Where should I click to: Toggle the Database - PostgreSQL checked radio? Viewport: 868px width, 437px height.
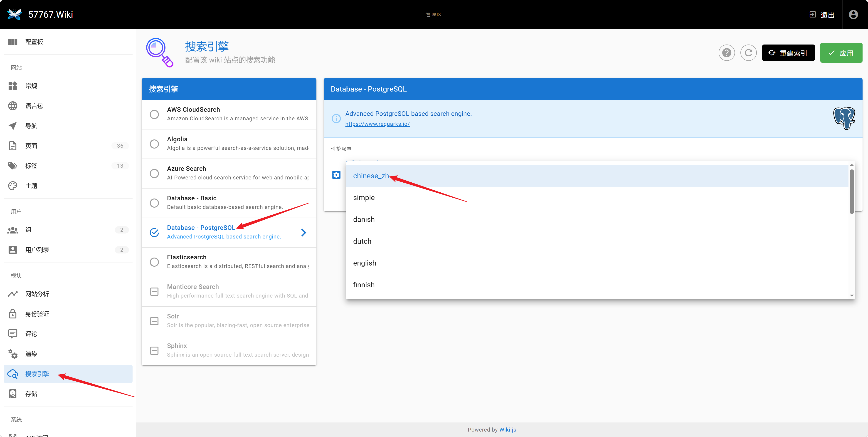point(154,232)
